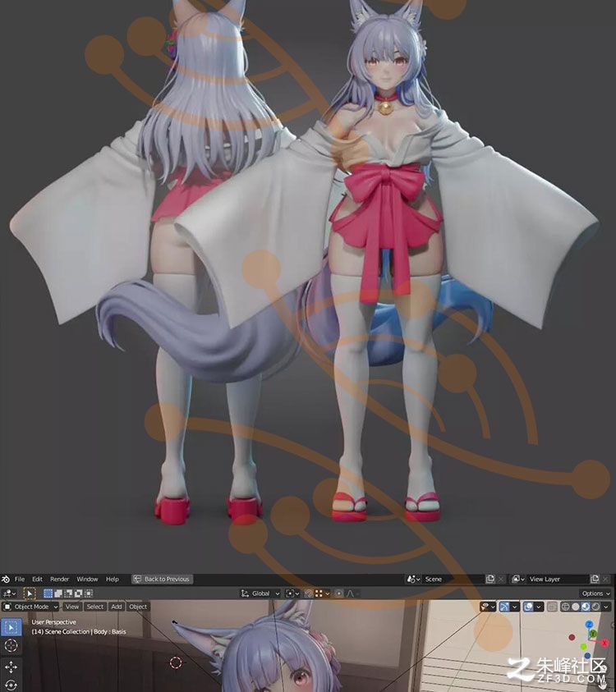Click the blue Z axis on the navigation gizmo

pos(589,624)
